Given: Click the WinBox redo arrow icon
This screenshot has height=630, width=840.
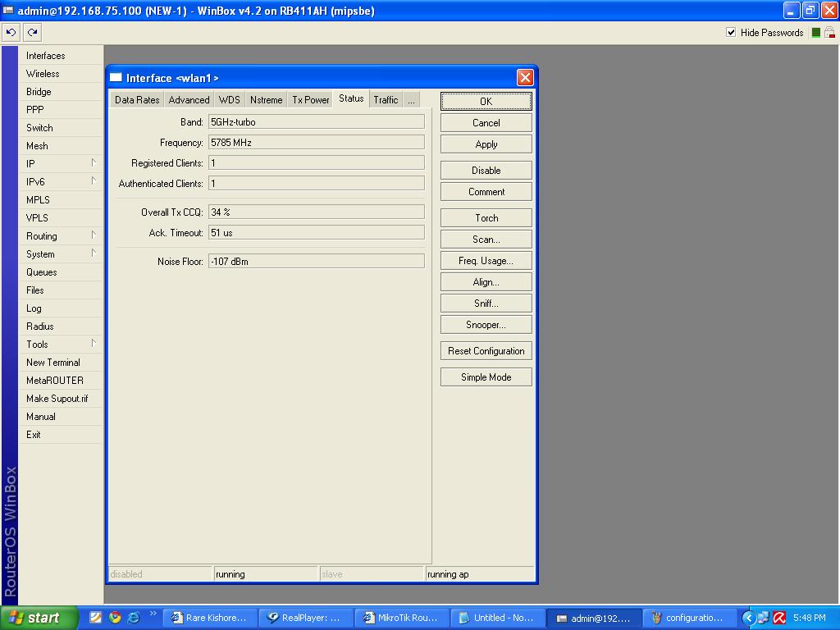Looking at the screenshot, I should click(33, 33).
